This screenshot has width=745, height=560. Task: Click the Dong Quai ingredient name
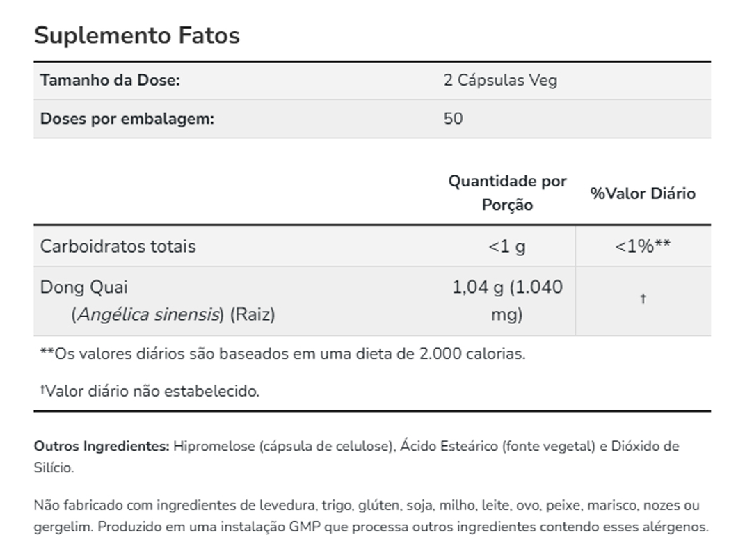[x=84, y=287]
